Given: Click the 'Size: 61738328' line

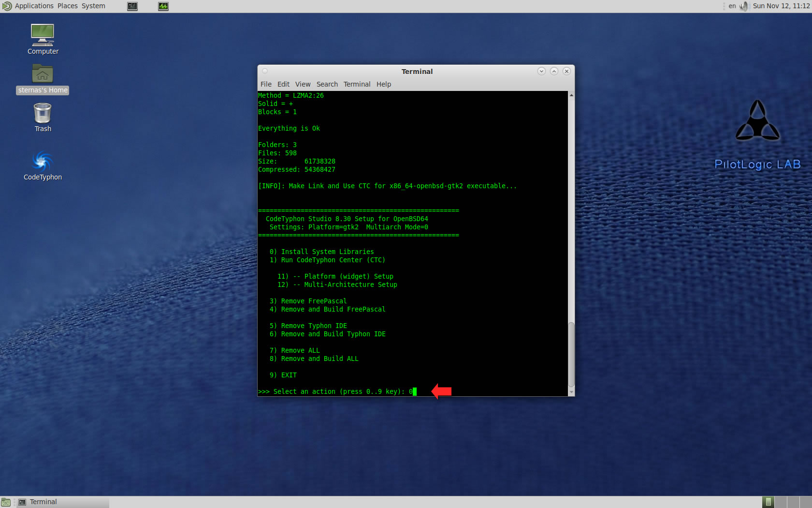Looking at the screenshot, I should (x=297, y=161).
